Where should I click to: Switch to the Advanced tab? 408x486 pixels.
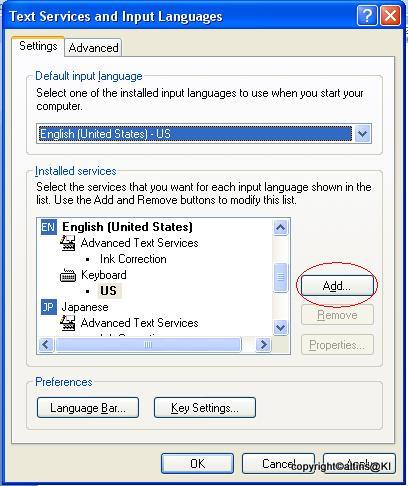click(x=93, y=48)
